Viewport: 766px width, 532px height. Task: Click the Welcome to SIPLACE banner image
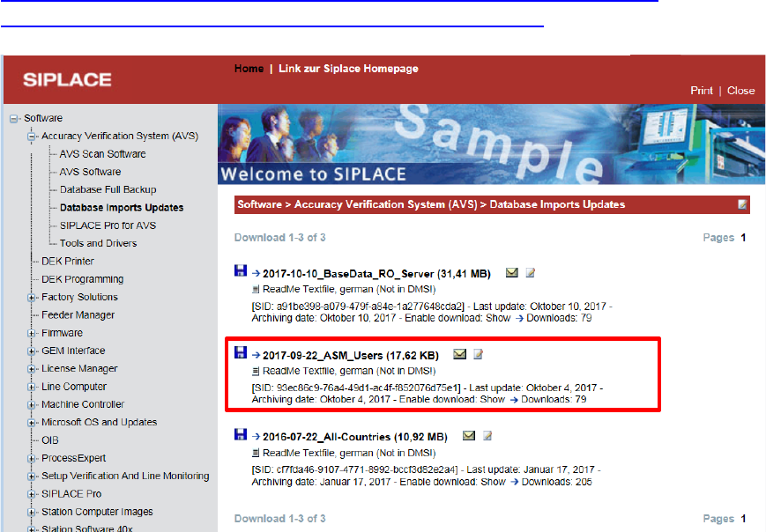[491, 144]
